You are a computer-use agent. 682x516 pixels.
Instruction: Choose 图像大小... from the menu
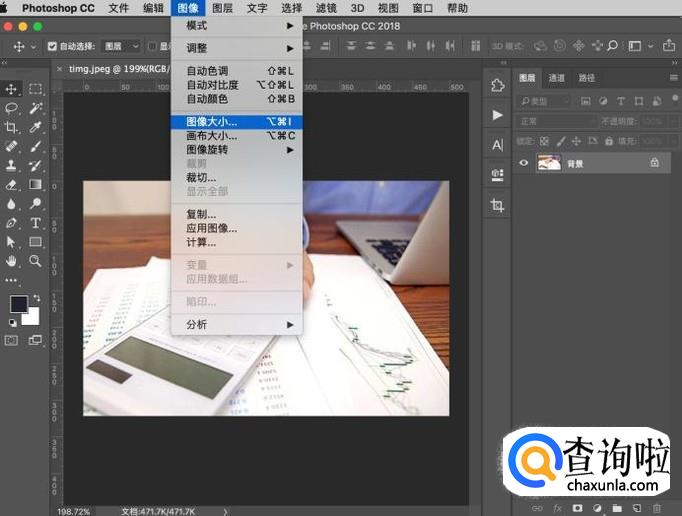tap(237, 122)
